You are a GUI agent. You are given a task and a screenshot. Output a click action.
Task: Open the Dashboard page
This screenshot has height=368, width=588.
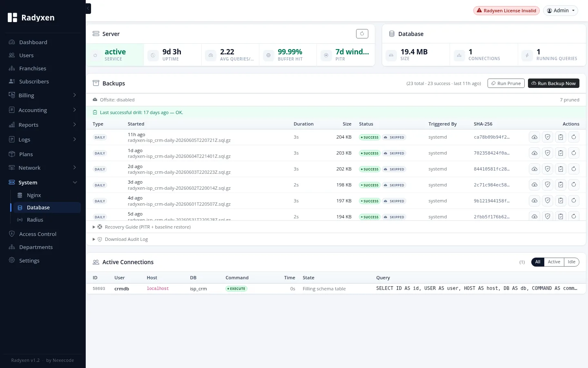pos(43,42)
